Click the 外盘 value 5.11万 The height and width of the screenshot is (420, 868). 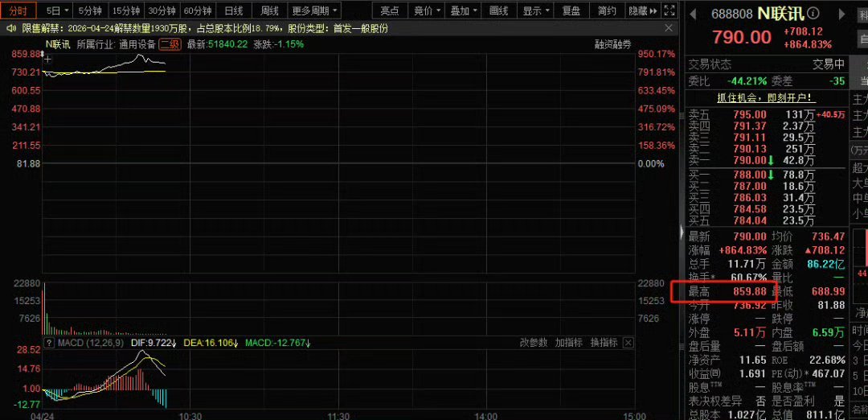tap(750, 332)
